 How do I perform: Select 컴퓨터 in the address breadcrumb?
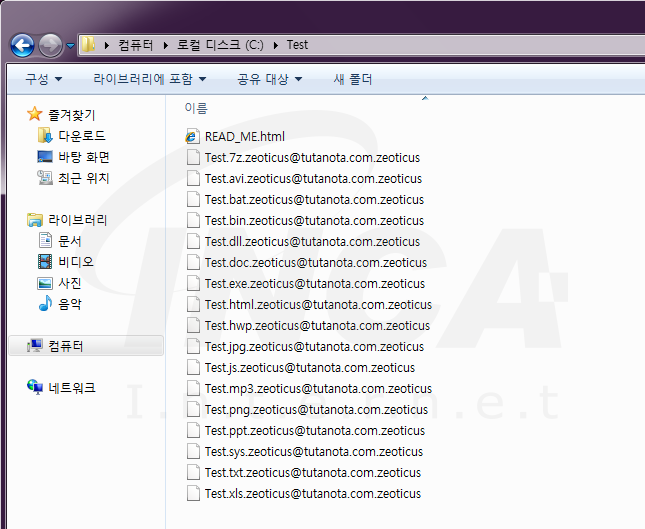(136, 44)
